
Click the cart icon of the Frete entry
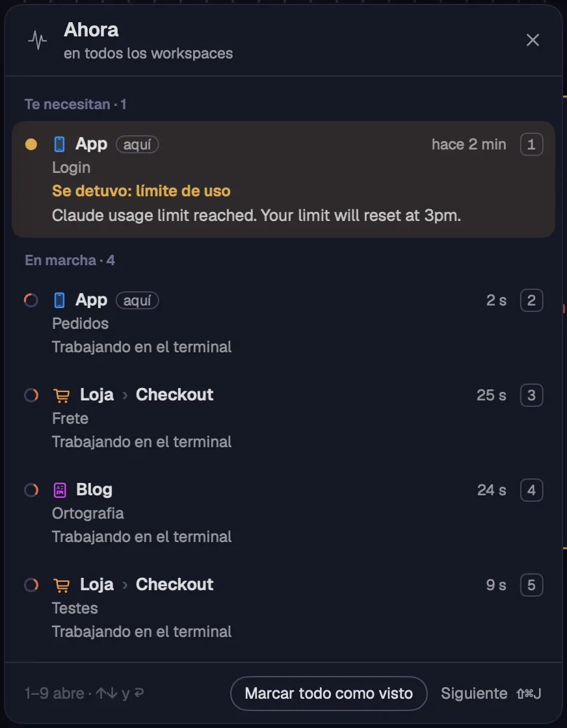[61, 395]
